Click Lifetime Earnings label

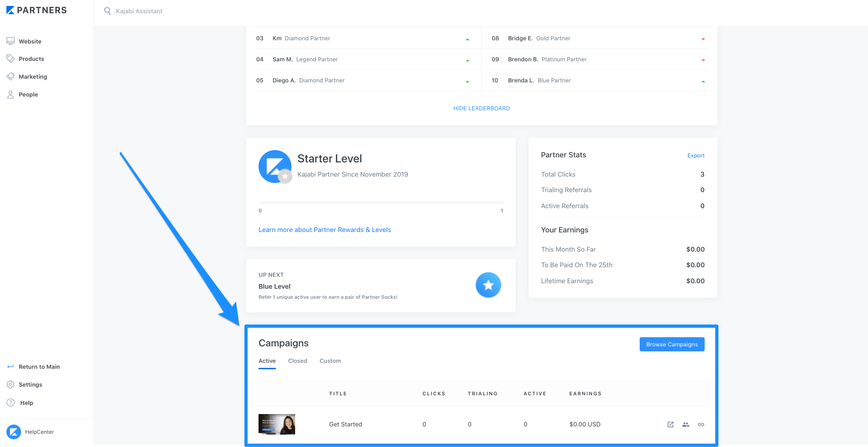click(567, 281)
